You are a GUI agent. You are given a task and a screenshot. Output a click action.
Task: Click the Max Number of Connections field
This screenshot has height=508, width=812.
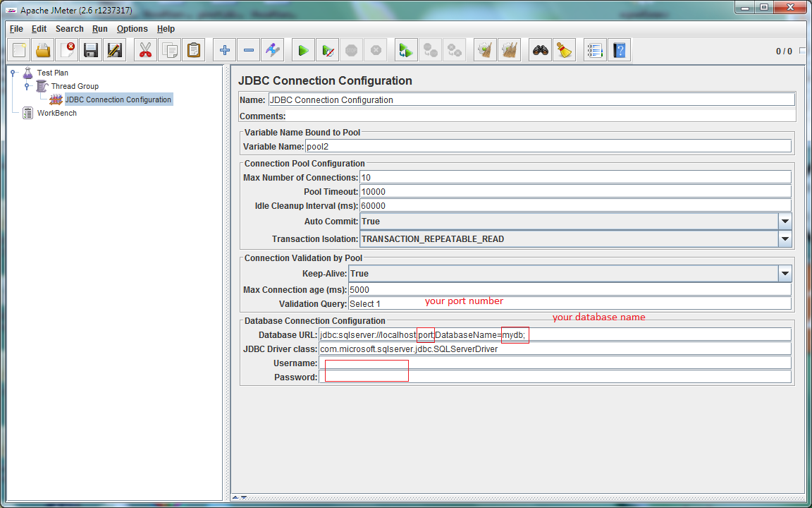[x=575, y=177]
